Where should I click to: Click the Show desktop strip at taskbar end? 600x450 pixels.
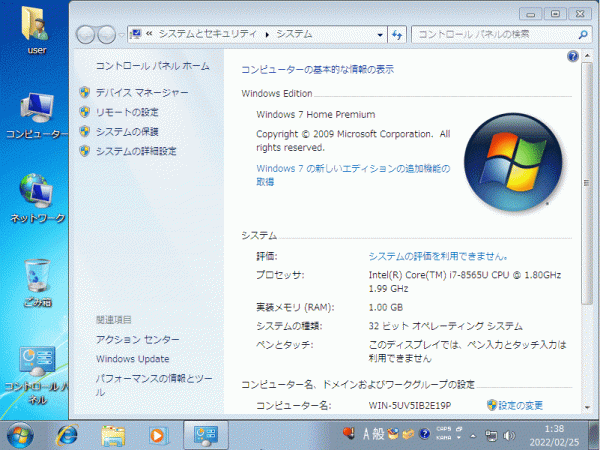pos(595,435)
